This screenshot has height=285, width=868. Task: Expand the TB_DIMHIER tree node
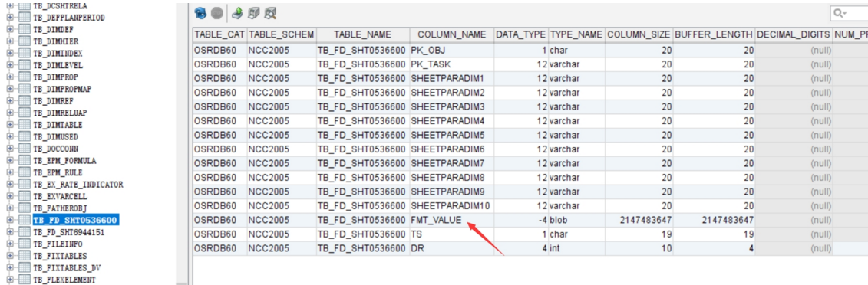point(9,41)
